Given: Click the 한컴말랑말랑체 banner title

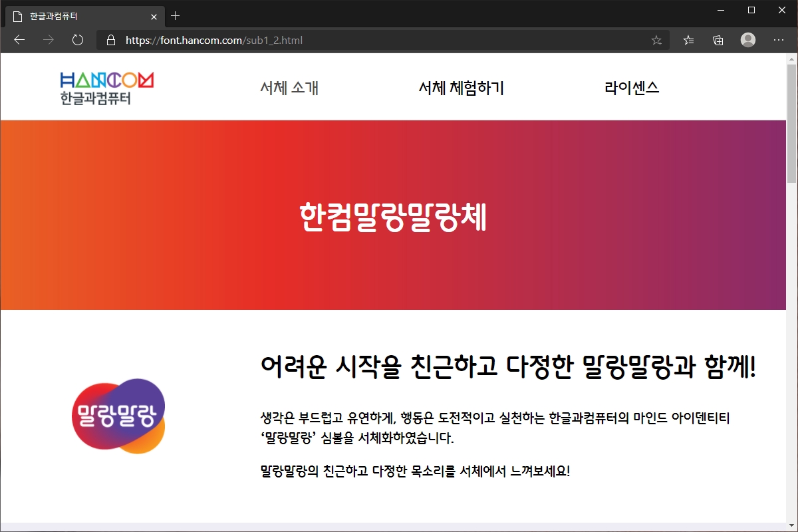Looking at the screenshot, I should pos(393,216).
